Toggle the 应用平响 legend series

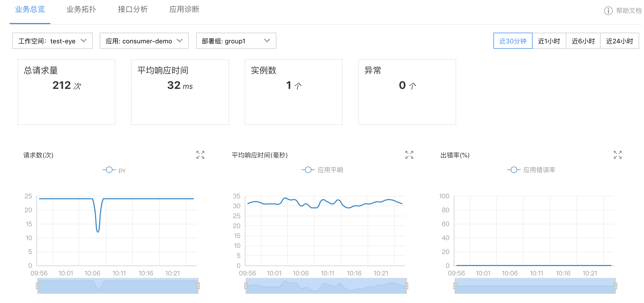click(x=322, y=170)
